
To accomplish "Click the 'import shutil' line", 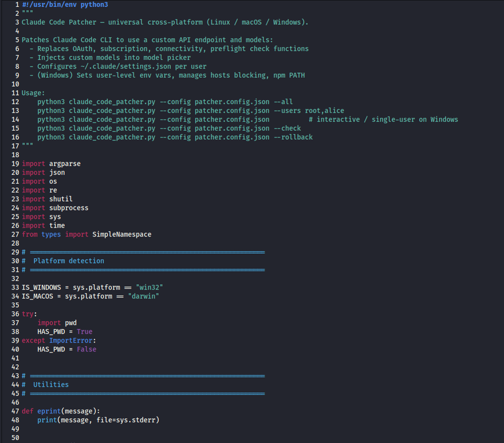I will pos(47,199).
